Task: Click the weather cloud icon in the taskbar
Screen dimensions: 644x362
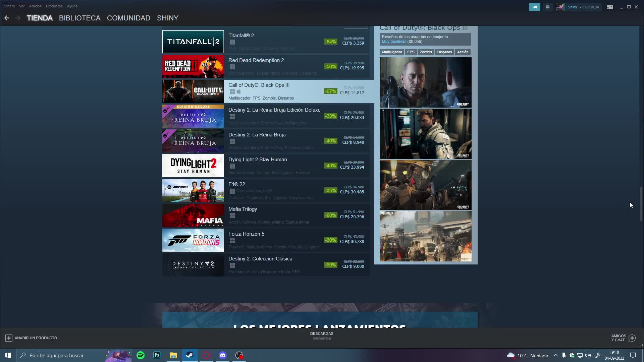Action: pyautogui.click(x=511, y=355)
